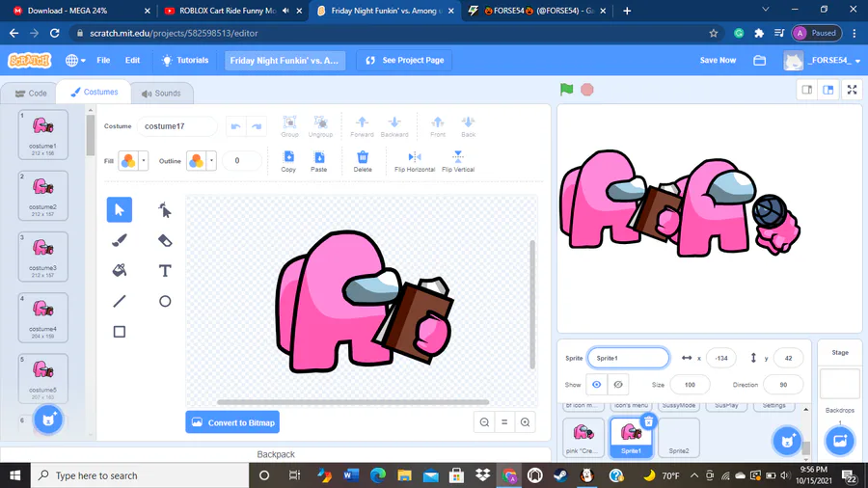Viewport: 868px width, 488px height.
Task: Flip the costume vertically
Action: point(458,162)
